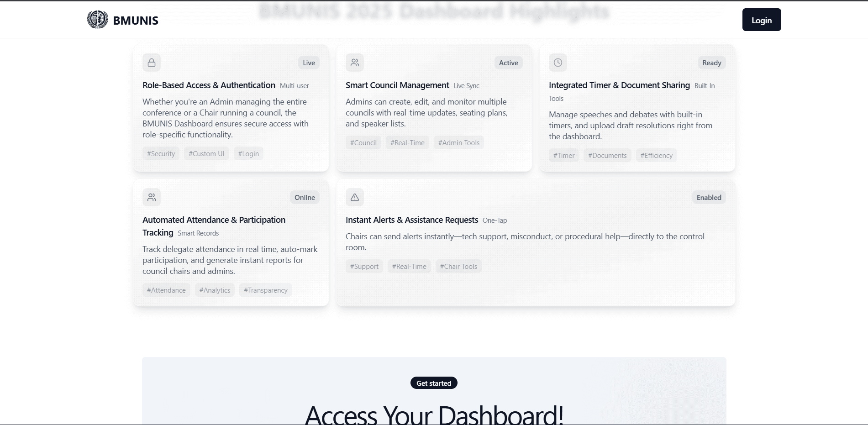
Task: Select the #Attendance tag
Action: (166, 290)
